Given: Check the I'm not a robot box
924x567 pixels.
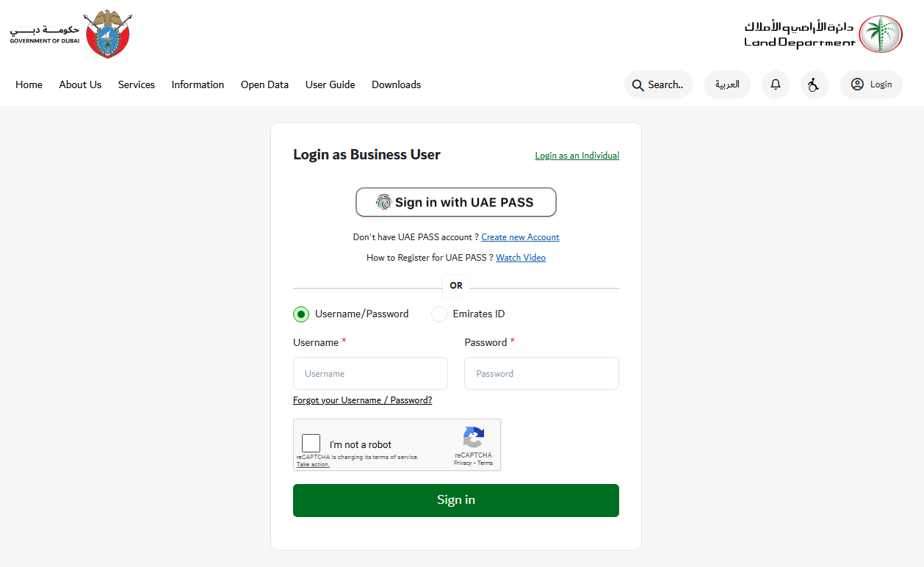Looking at the screenshot, I should click(311, 444).
